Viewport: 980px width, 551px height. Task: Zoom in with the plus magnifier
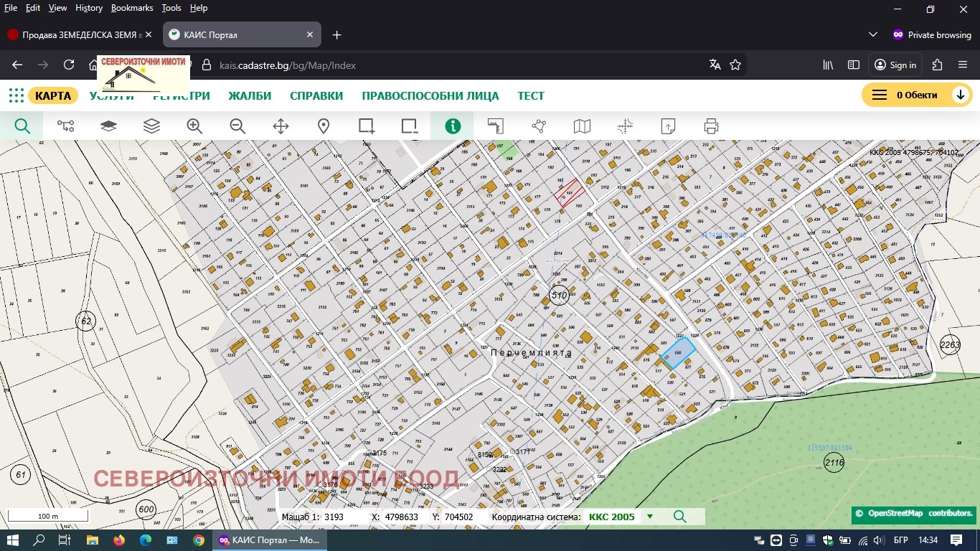[194, 126]
